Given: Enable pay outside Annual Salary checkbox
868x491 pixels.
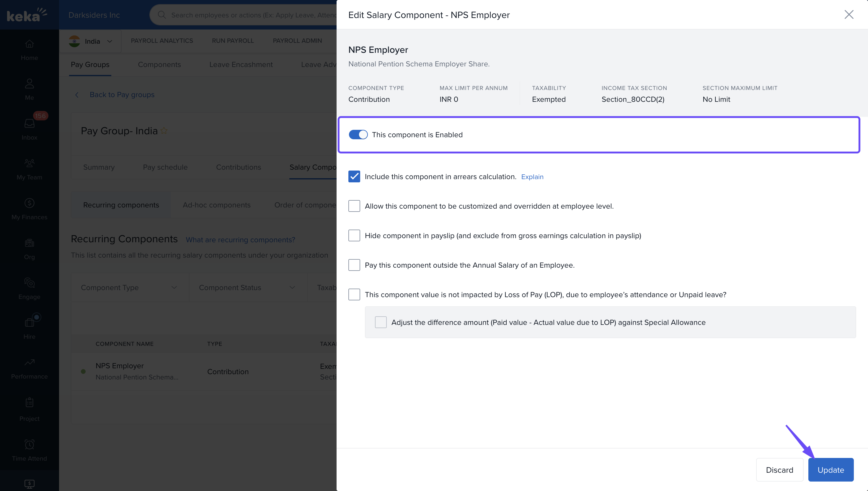Looking at the screenshot, I should [x=354, y=265].
